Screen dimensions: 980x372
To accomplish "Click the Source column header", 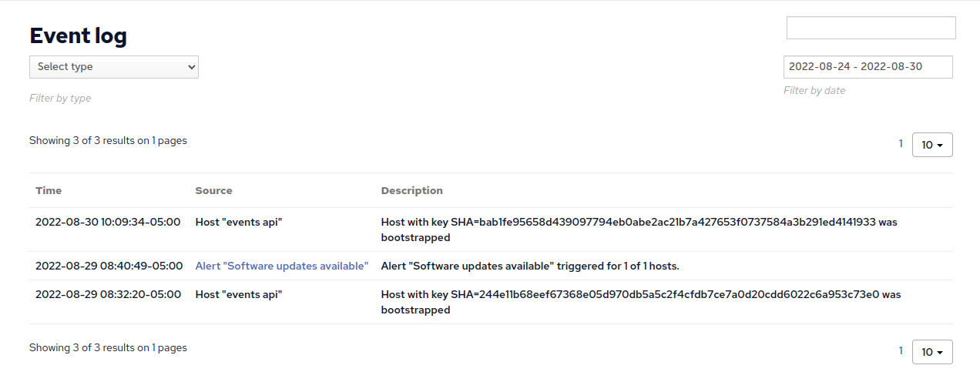I will coord(213,190).
